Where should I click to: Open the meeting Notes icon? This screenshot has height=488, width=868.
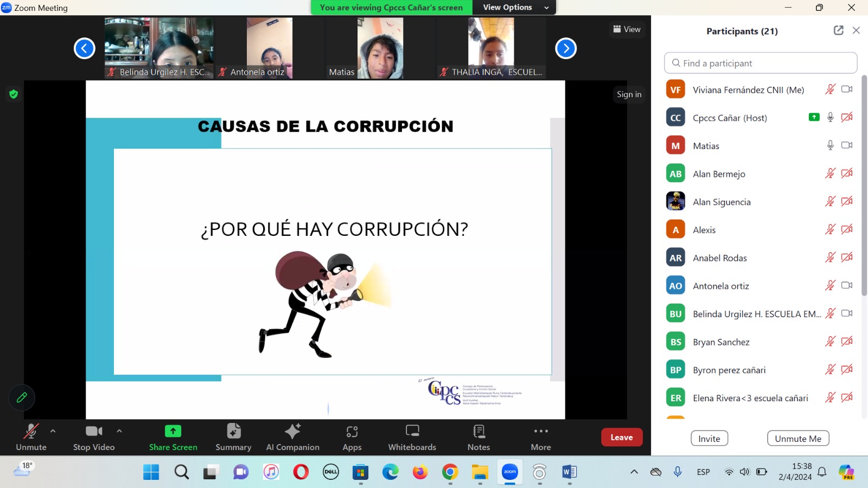tap(478, 437)
